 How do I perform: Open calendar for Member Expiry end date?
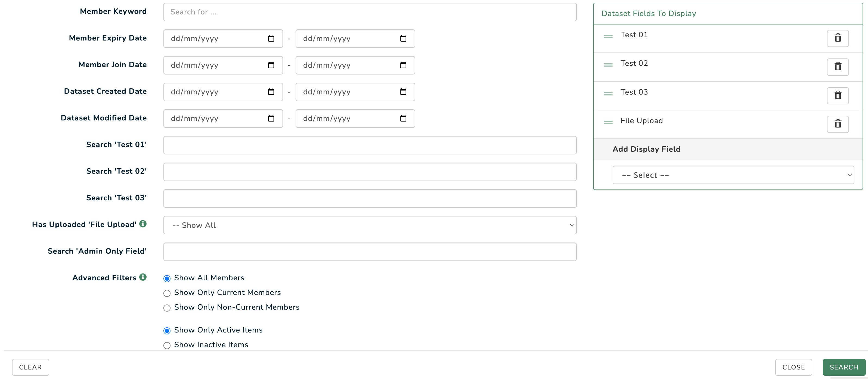[x=403, y=38]
